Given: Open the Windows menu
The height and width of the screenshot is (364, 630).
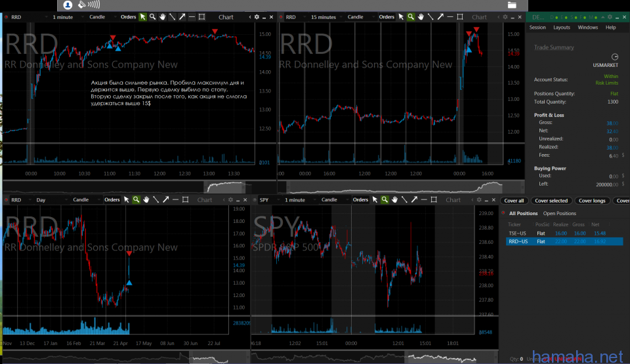Looking at the screenshot, I should pyautogui.click(x=588, y=28).
